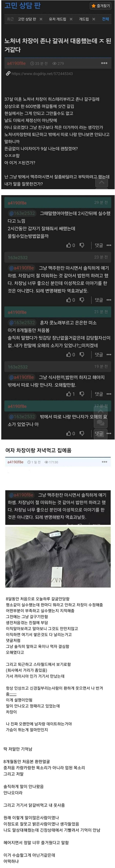The width and height of the screenshot is (115, 868).
Task: Upvote the 19-minute-old comment showing one like
Action: (x=71, y=394)
